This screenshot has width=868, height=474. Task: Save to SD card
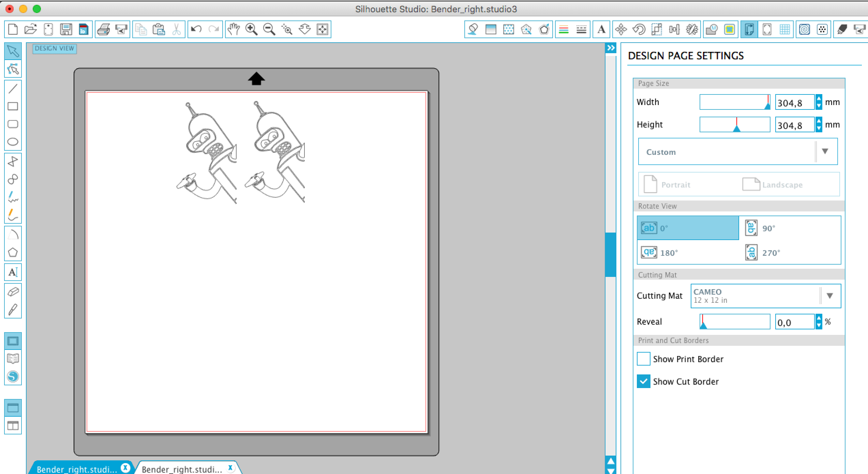[x=84, y=29]
